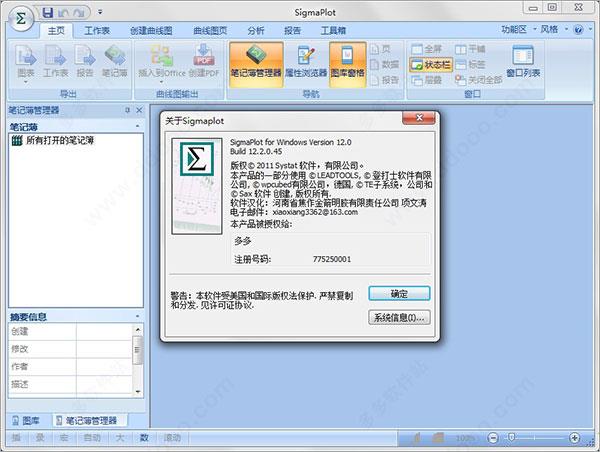This screenshot has width=600, height=452.
Task: Open the 创建曲线图 ribbon tab
Action: click(x=151, y=31)
